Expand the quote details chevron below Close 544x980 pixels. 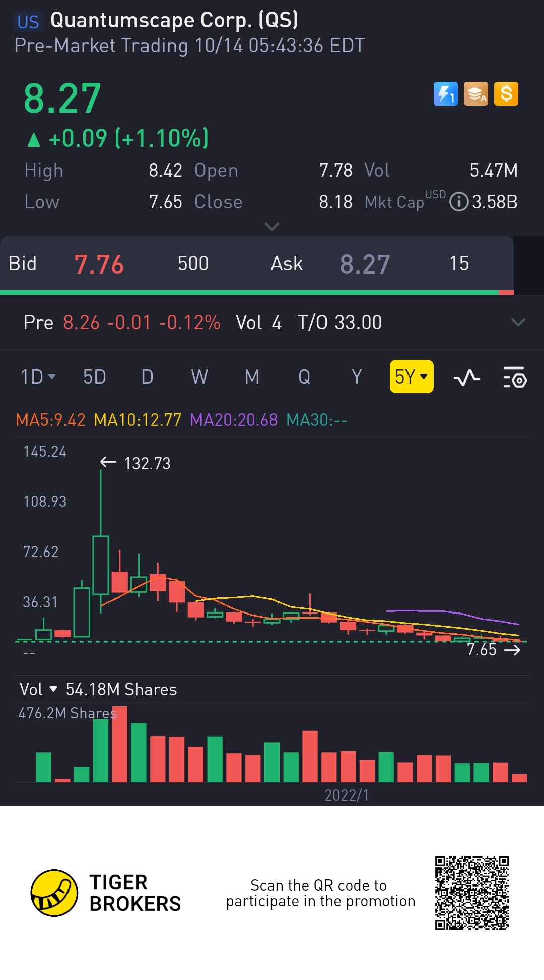pyautogui.click(x=272, y=227)
